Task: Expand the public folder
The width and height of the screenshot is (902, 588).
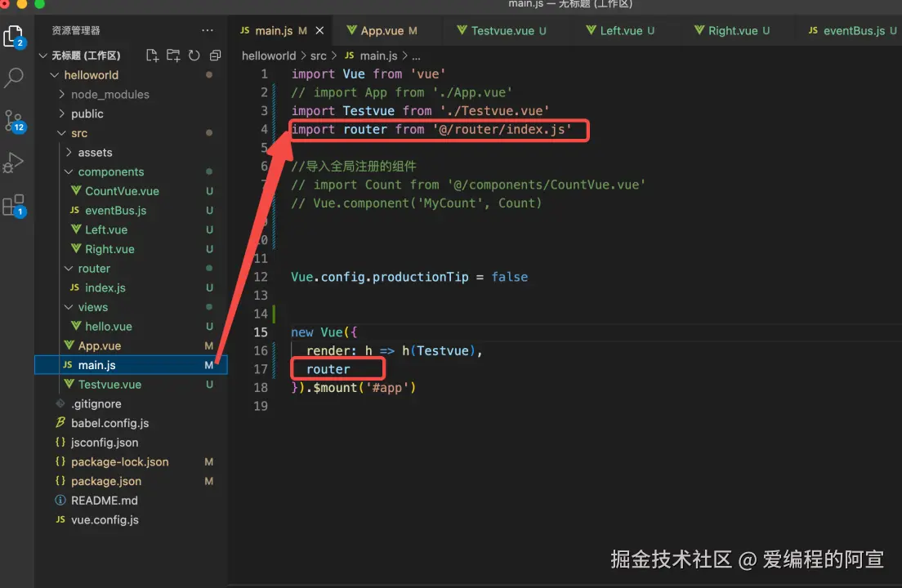Action: (61, 114)
